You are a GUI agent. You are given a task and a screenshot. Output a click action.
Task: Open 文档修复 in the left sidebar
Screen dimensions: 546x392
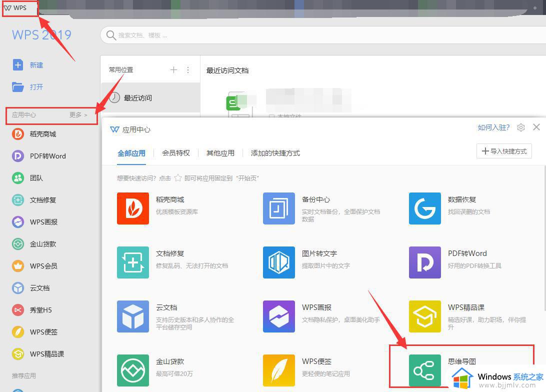point(34,200)
